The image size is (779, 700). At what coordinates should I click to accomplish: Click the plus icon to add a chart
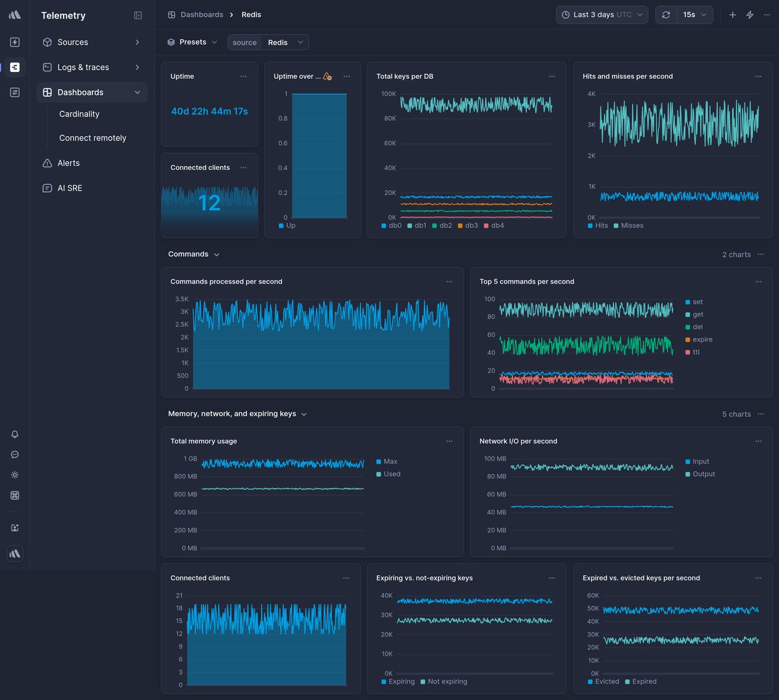click(733, 15)
